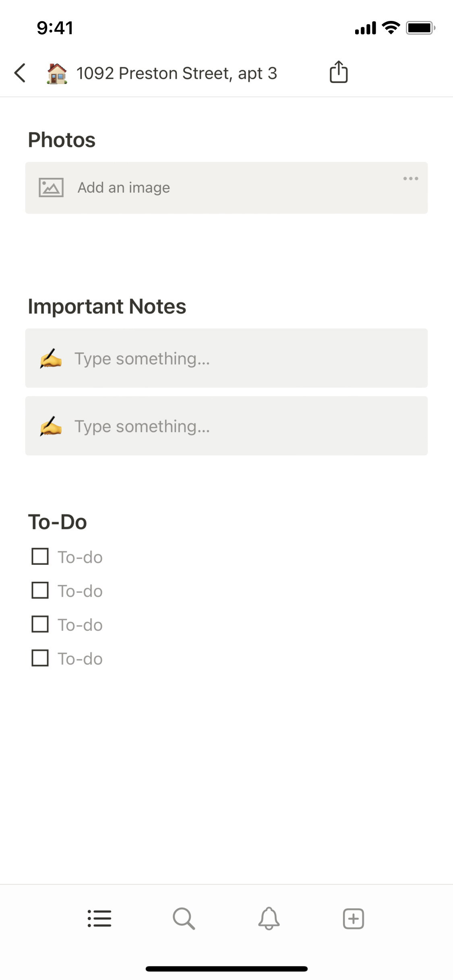Open the sidebar list menu icon
Screen dimensions: 453x980
pos(99,918)
